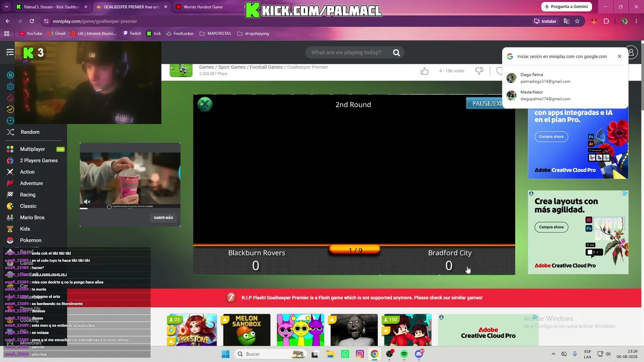This screenshot has width=644, height=362.
Task: Click the Instalar app button
Action: (x=545, y=21)
